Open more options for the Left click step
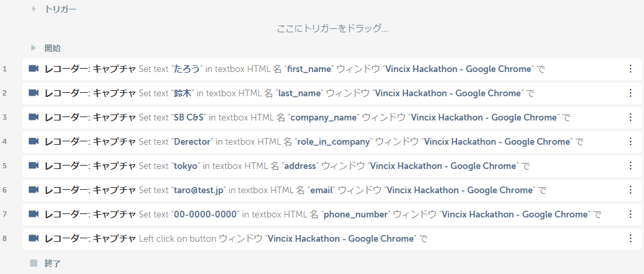 click(630, 238)
